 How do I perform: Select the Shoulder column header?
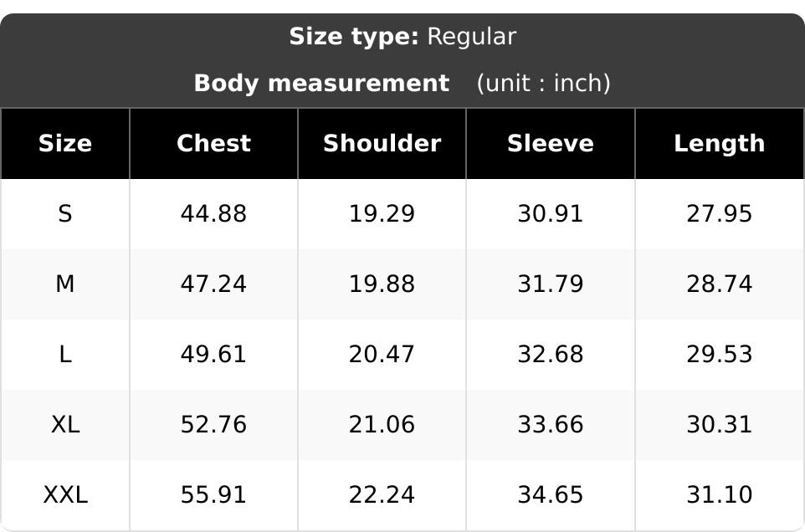pos(382,144)
